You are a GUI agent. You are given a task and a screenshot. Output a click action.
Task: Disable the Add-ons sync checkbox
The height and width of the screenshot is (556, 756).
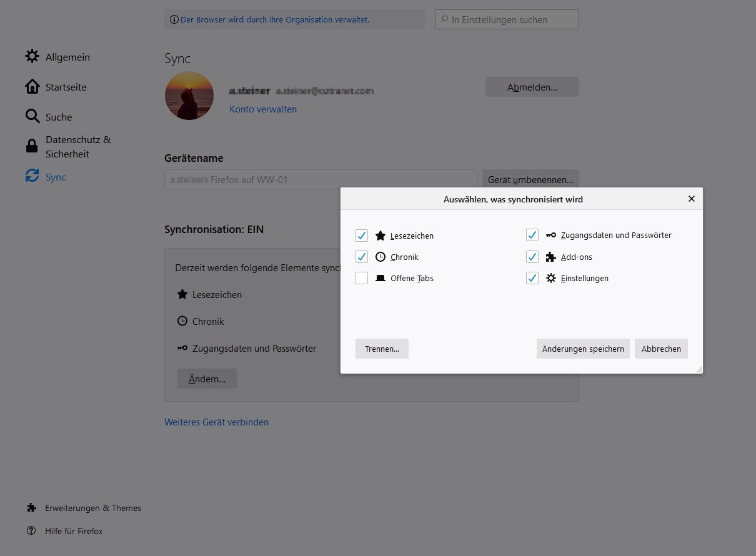532,257
